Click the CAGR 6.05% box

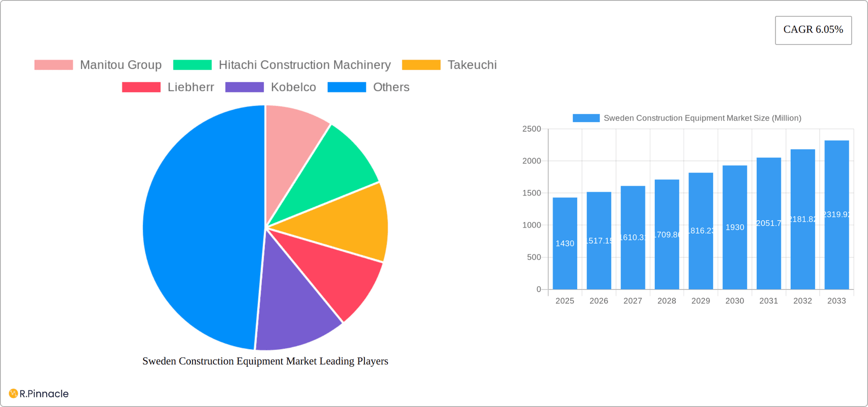tap(813, 30)
